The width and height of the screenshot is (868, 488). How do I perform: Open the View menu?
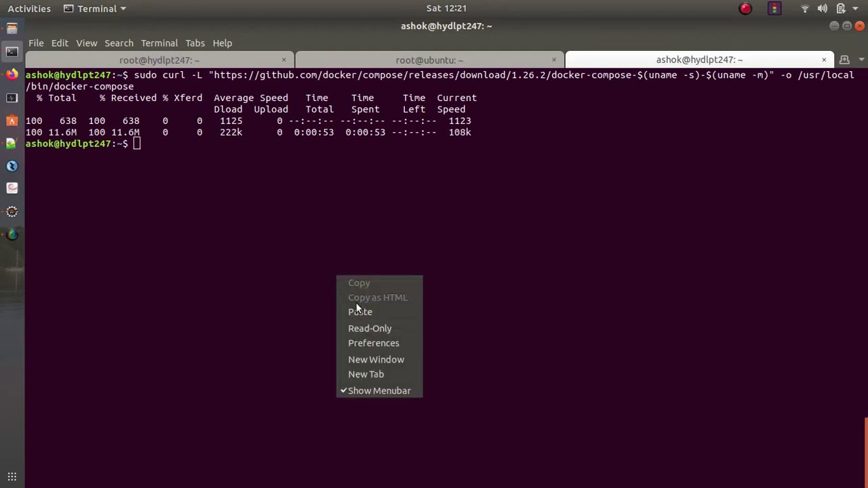coord(87,43)
